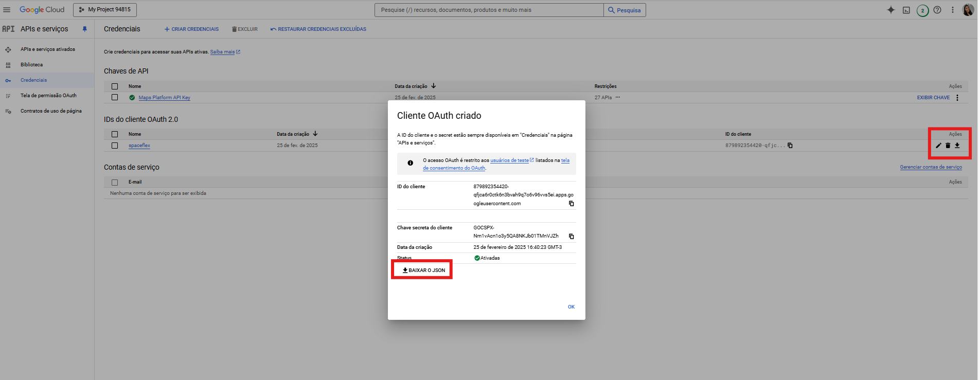Viewport: 980px width, 380px height.
Task: Copy the client secret key in dialog
Action: [571, 237]
